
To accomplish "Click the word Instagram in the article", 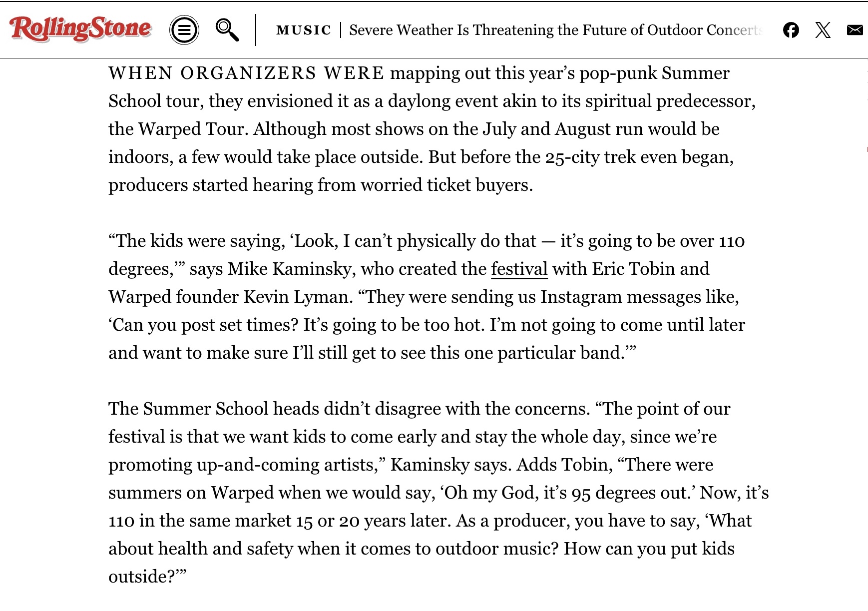I will coord(581,297).
